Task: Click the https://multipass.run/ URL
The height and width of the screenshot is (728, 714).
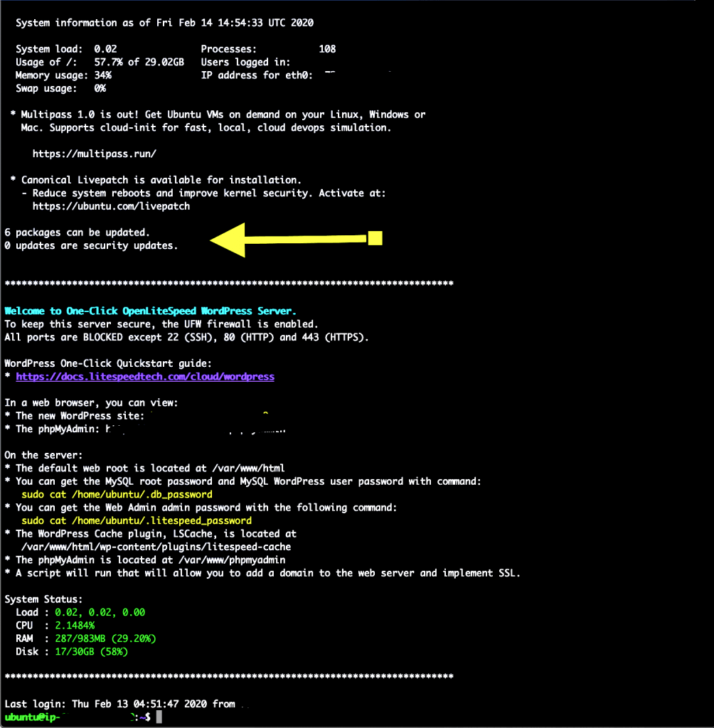Action: tap(94, 154)
